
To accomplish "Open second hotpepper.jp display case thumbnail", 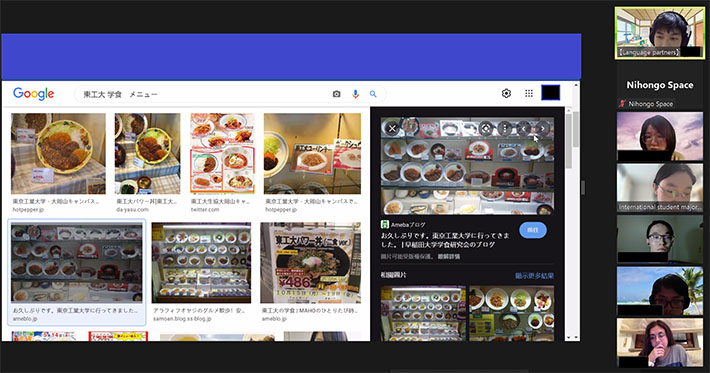I will [x=312, y=153].
